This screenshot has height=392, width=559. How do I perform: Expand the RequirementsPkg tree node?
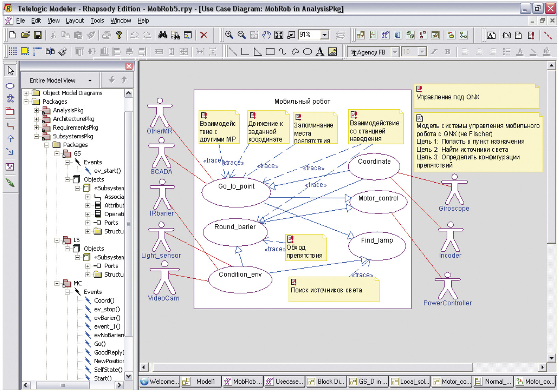click(36, 128)
